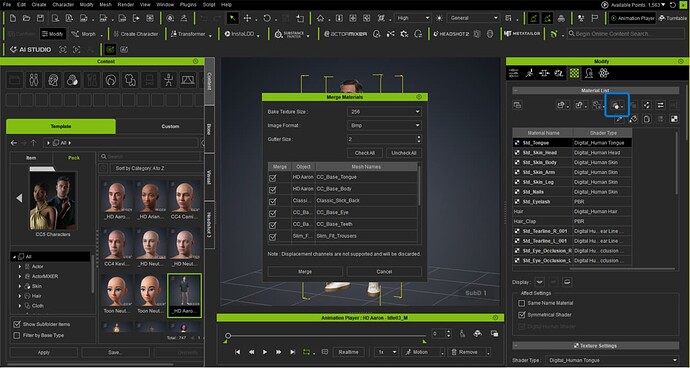Open the Plugins menu
This screenshot has height=368, width=690.
click(x=188, y=4)
